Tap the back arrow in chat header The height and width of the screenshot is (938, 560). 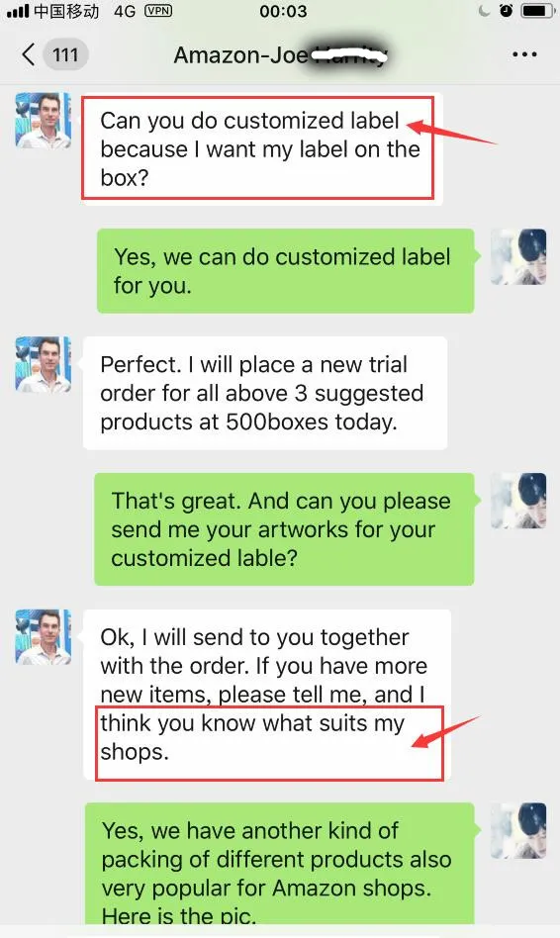pyautogui.click(x=28, y=54)
